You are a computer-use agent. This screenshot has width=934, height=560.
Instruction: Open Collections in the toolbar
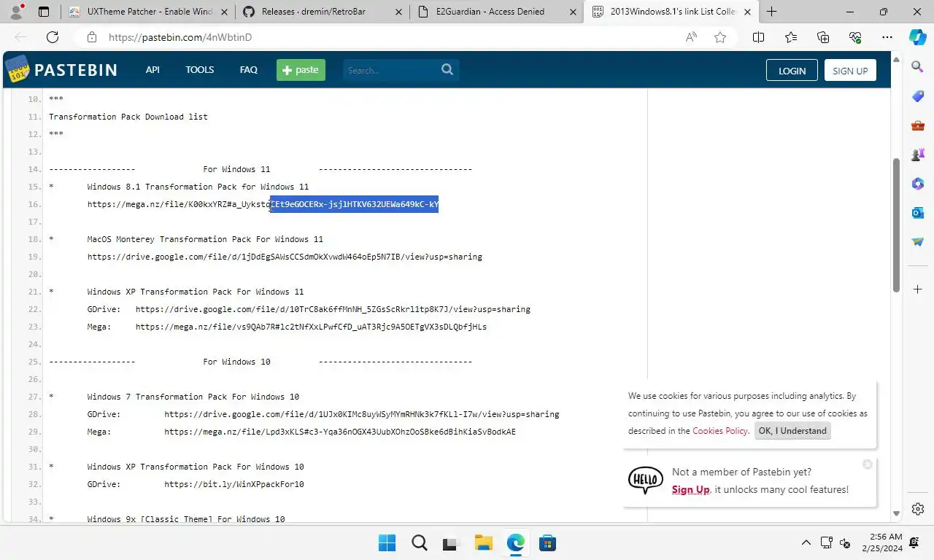point(823,37)
